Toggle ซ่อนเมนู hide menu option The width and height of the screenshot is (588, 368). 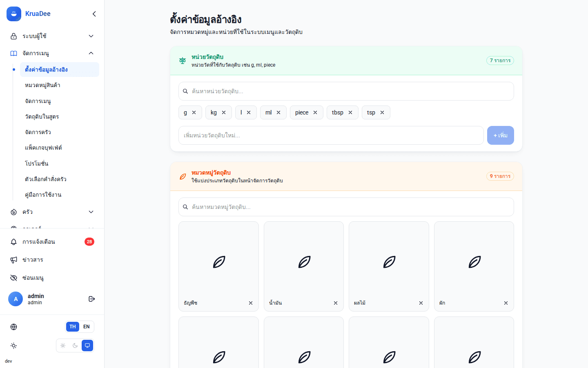pos(52,278)
